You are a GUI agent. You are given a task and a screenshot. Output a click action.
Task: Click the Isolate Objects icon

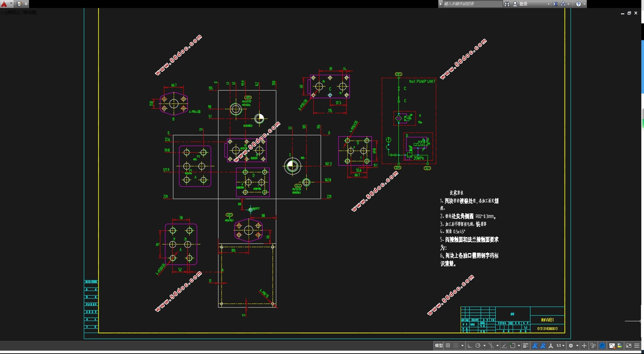(x=593, y=346)
